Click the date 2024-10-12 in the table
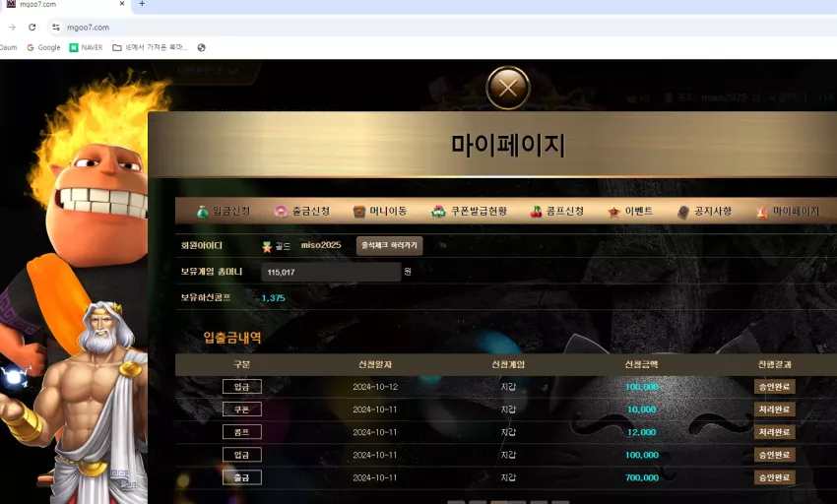This screenshot has width=837, height=504. pyautogui.click(x=375, y=387)
